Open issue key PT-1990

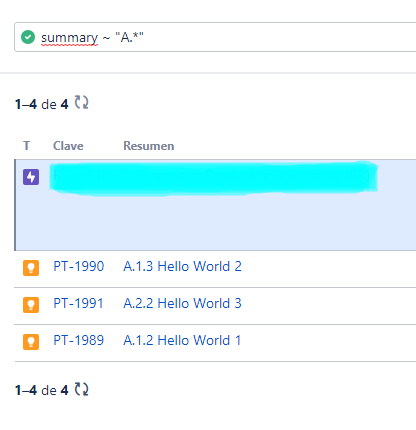pyautogui.click(x=79, y=266)
